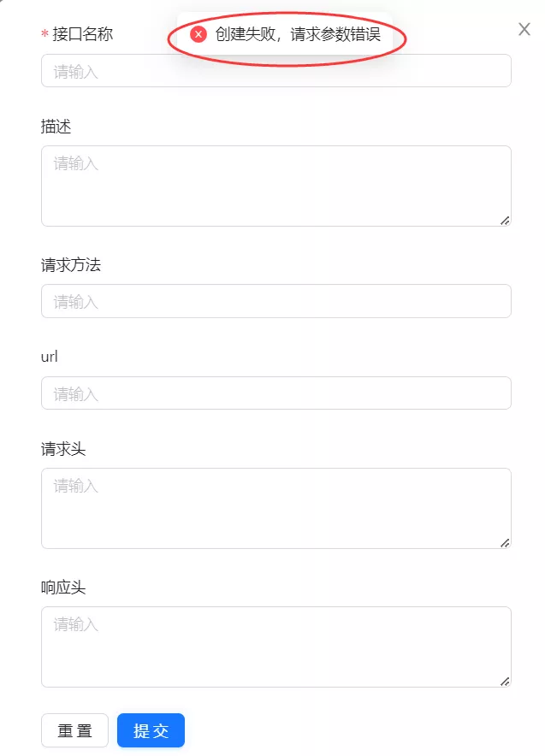Focus the 请求头 textarea
Image resolution: width=545 pixels, height=756 pixels.
[275, 509]
